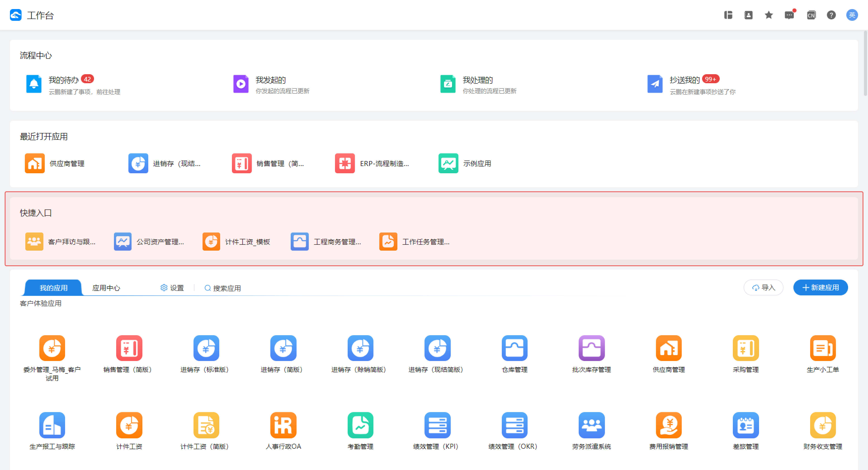Viewport: 868px width, 470px height.
Task: Open the 进销存（标准版）app
Action: [x=206, y=348]
